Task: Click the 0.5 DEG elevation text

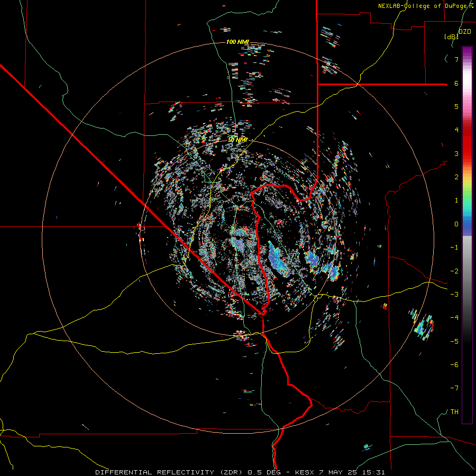Action: 264,472
